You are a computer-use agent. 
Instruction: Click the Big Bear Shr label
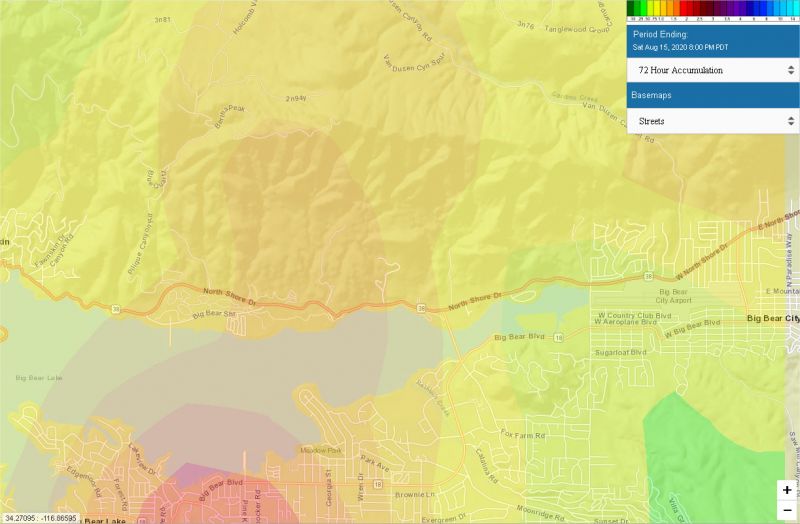click(x=214, y=314)
